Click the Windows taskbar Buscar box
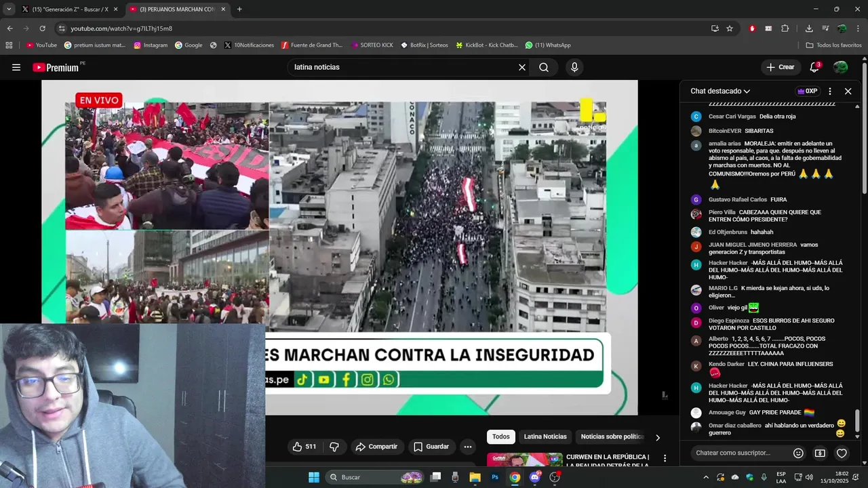Image resolution: width=868 pixels, height=488 pixels. point(376,477)
